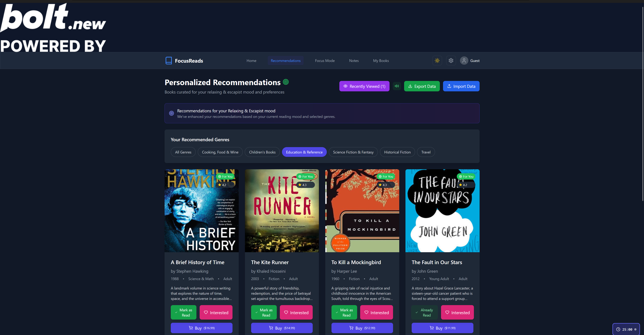Toggle Already Read on Fault in Our Stars
Screen dimensions: 644x335
coord(424,312)
